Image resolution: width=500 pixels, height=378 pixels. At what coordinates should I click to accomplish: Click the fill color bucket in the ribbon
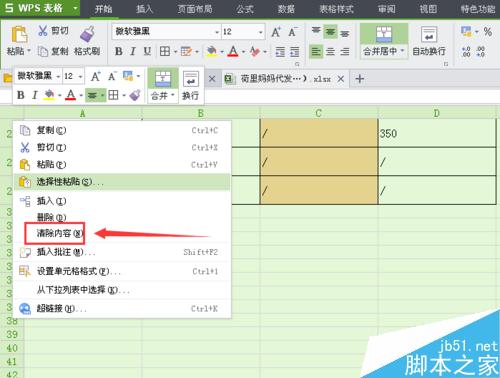[x=211, y=51]
